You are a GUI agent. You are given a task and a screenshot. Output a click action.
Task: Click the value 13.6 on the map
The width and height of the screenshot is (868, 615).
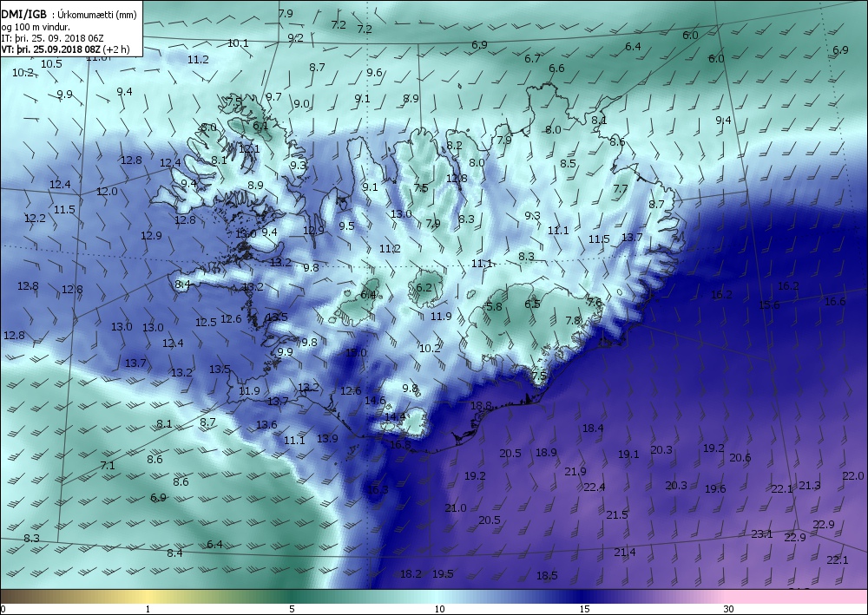coord(266,424)
